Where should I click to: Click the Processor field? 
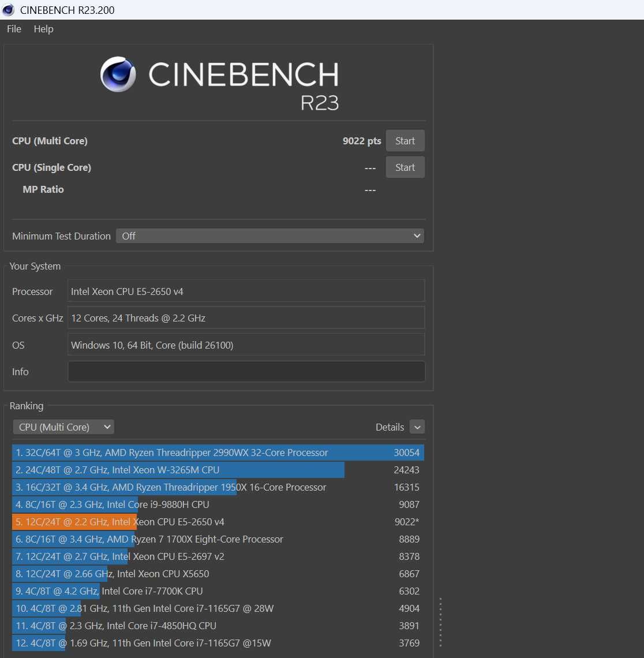point(246,291)
